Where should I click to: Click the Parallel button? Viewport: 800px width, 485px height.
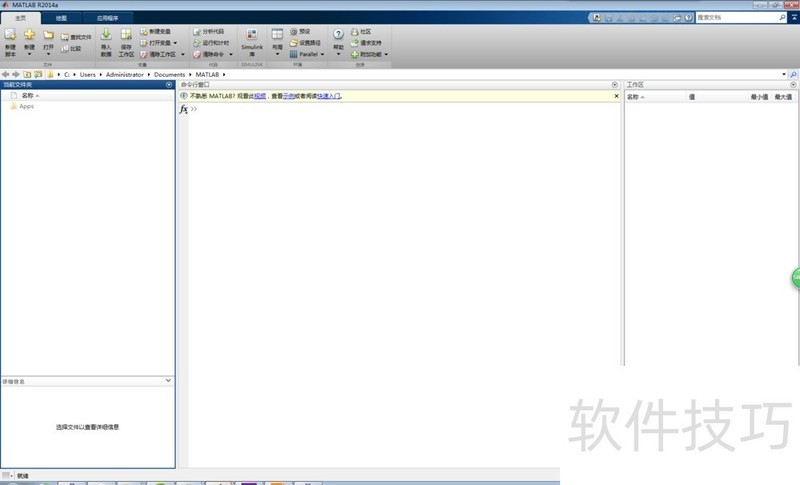point(304,54)
